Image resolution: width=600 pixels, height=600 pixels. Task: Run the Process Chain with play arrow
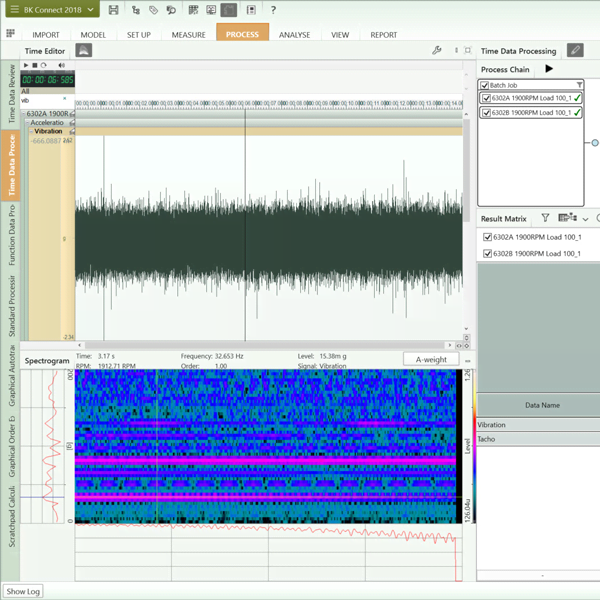pos(548,69)
